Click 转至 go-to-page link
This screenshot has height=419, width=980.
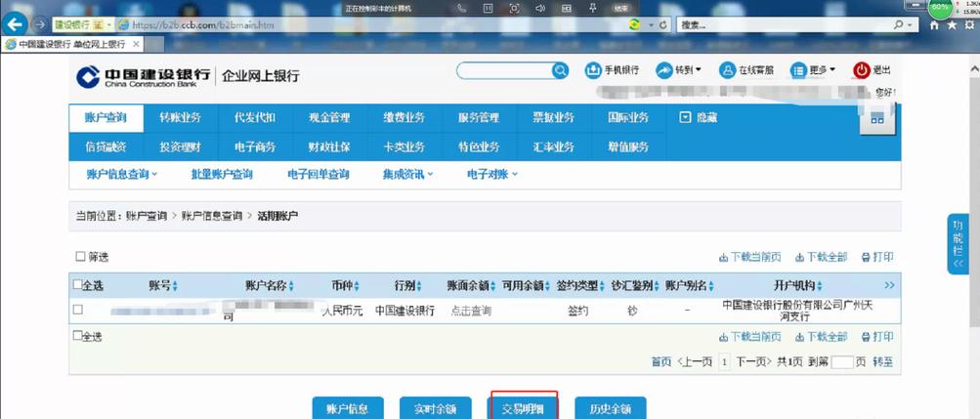pyautogui.click(x=883, y=361)
